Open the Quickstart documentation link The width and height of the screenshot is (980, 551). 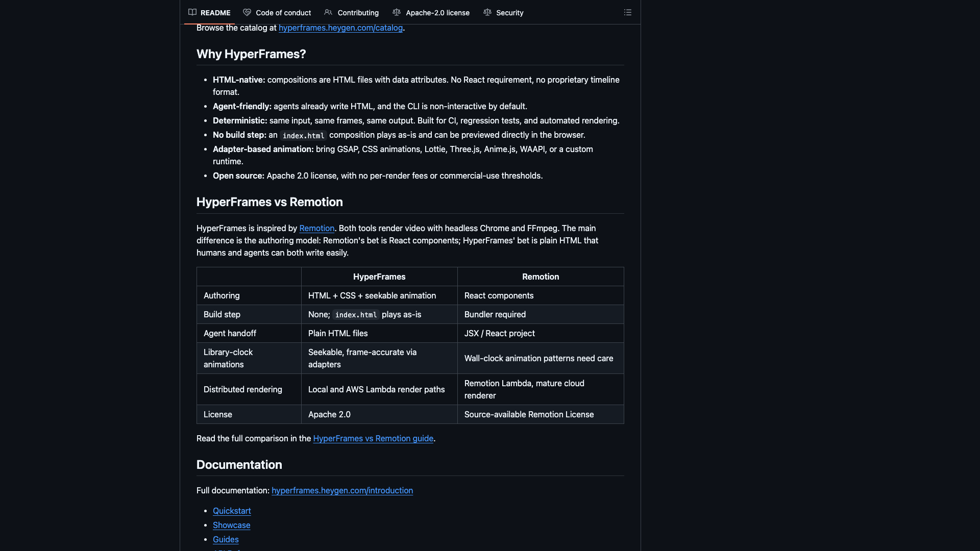[x=232, y=511]
